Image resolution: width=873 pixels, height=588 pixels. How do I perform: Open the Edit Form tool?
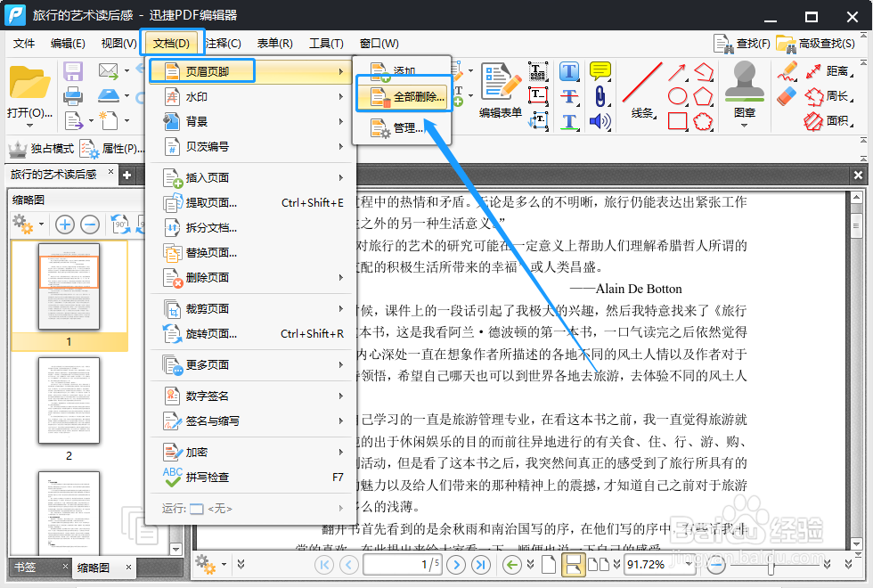point(501,90)
